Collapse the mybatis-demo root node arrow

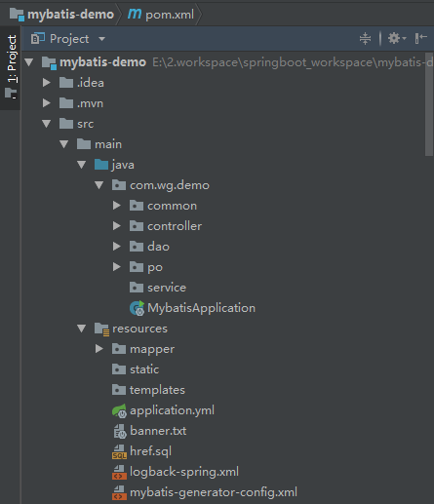coord(29,62)
